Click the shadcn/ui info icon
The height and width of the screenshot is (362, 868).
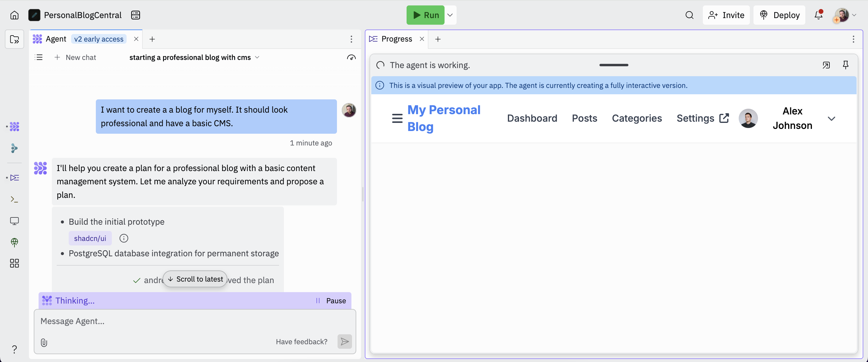(124, 239)
